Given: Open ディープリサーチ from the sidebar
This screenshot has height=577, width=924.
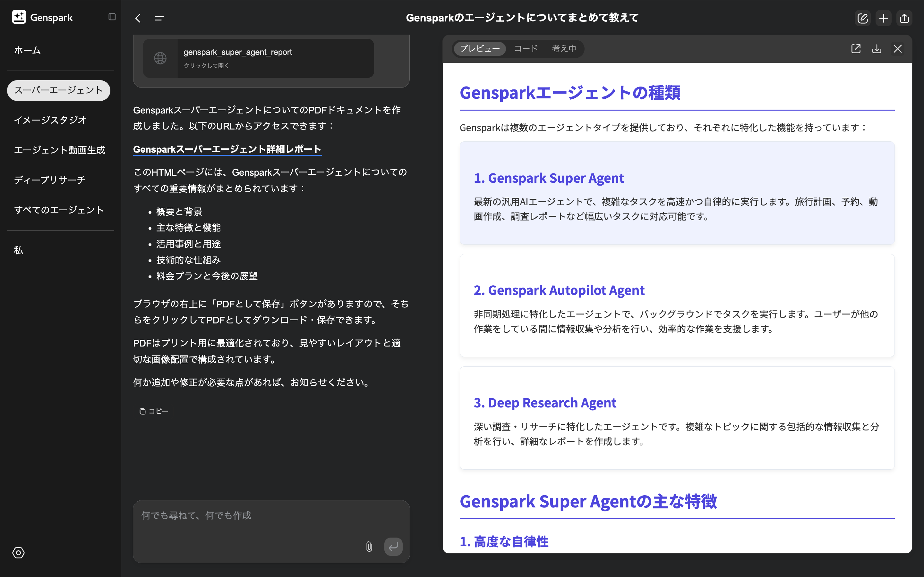Looking at the screenshot, I should point(50,180).
